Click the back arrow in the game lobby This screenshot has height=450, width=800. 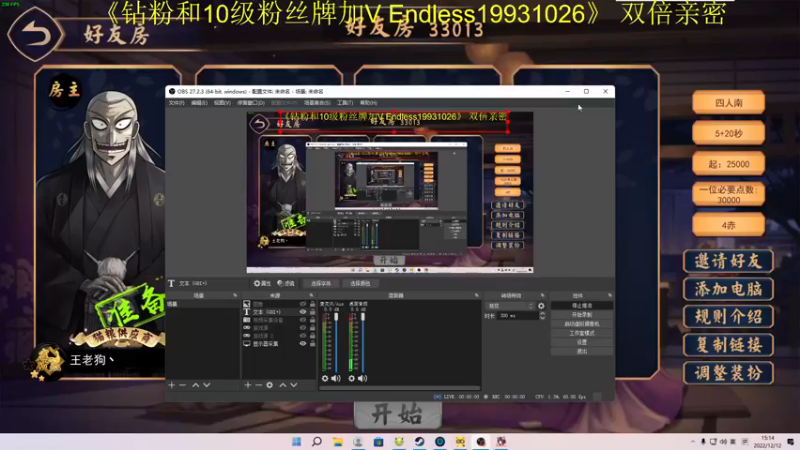[x=35, y=35]
